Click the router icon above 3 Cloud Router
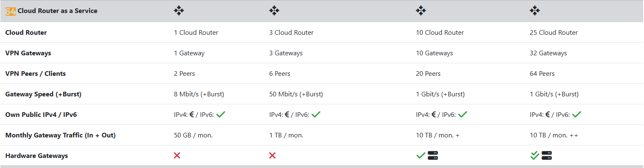The width and height of the screenshot is (644, 168). [x=274, y=11]
